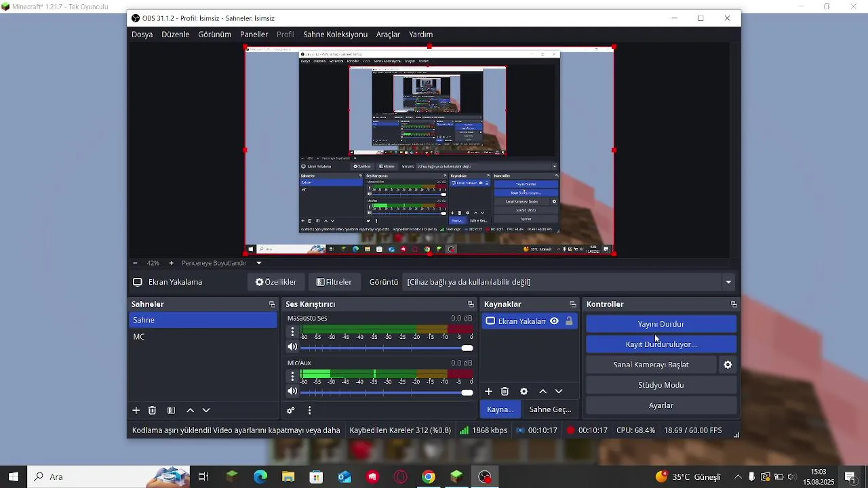
Task: Open File Explorer from taskbar
Action: coord(288,477)
